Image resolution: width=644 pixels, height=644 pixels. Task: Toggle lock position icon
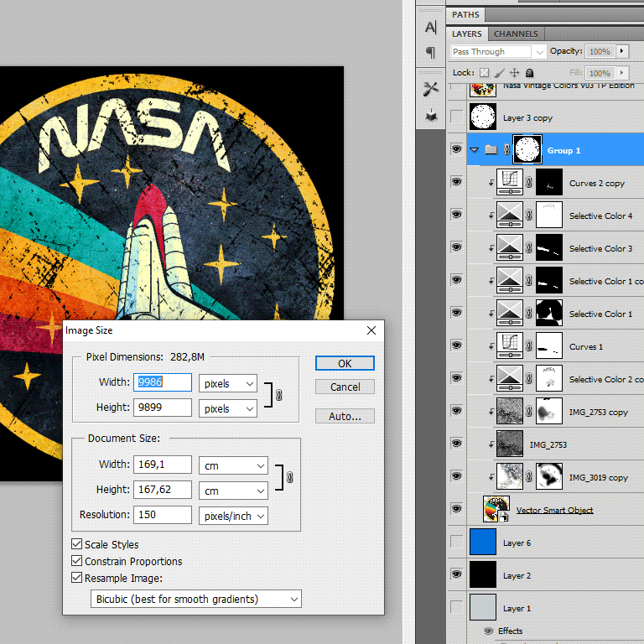(514, 73)
